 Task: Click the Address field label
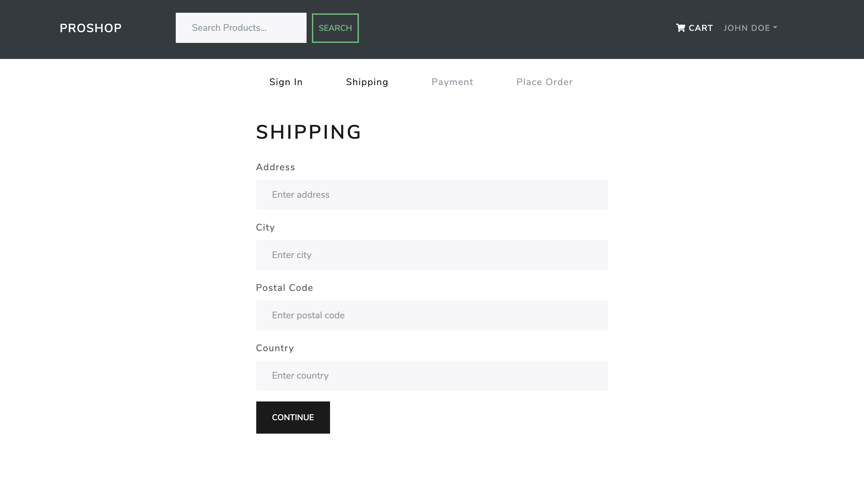click(275, 167)
